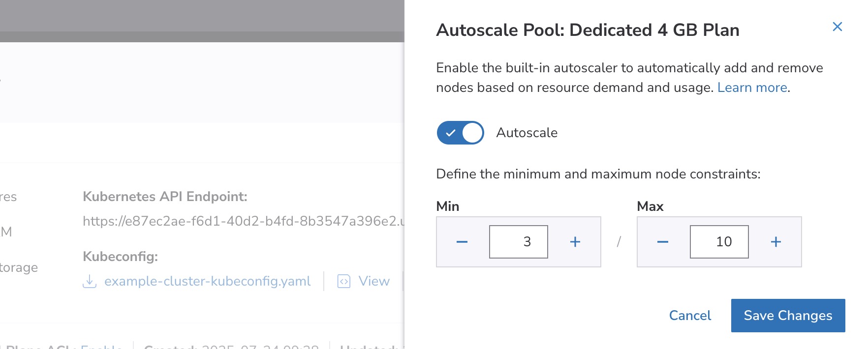Click the View kubeconfig text link

tap(374, 281)
